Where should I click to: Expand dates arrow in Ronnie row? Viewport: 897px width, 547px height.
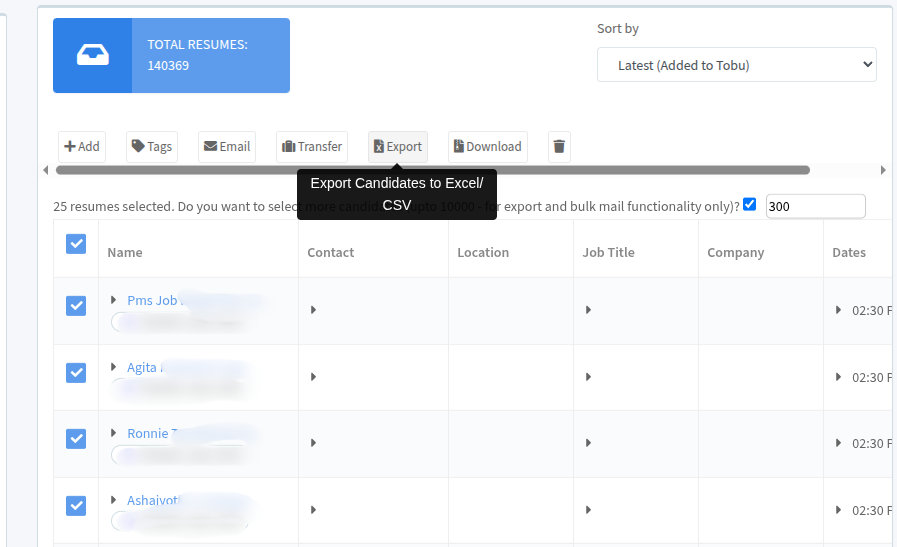tap(839, 443)
